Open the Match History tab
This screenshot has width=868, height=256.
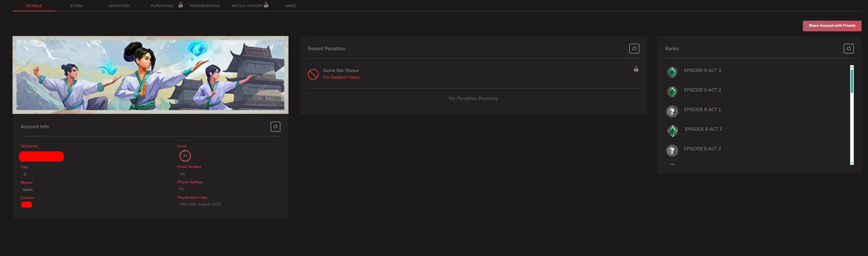248,6
